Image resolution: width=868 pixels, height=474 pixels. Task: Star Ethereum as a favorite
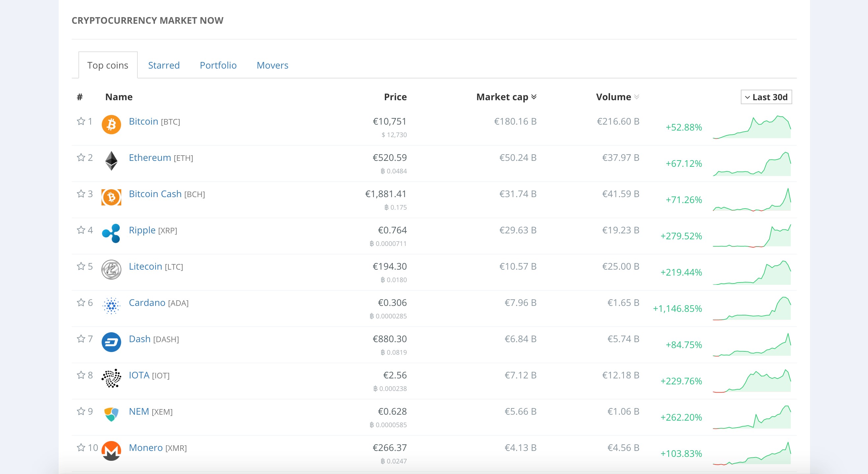coord(81,158)
